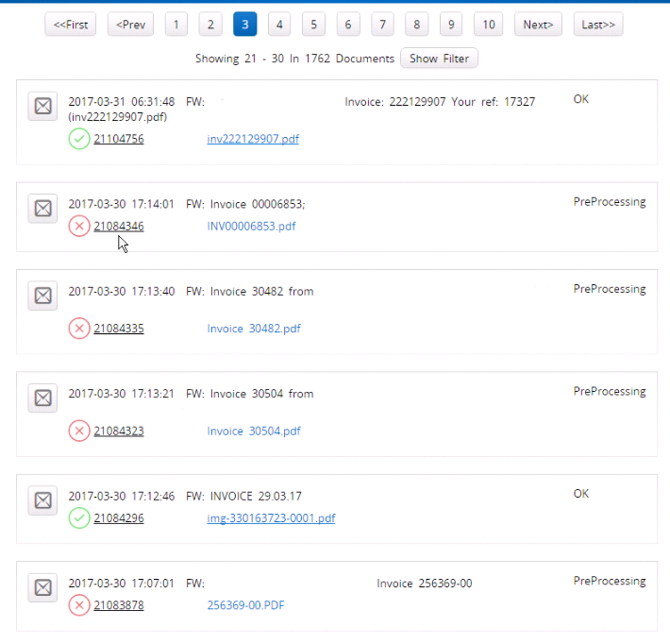Viewport: 670px width, 644px height.
Task: Jump to page 2
Action: pos(210,25)
